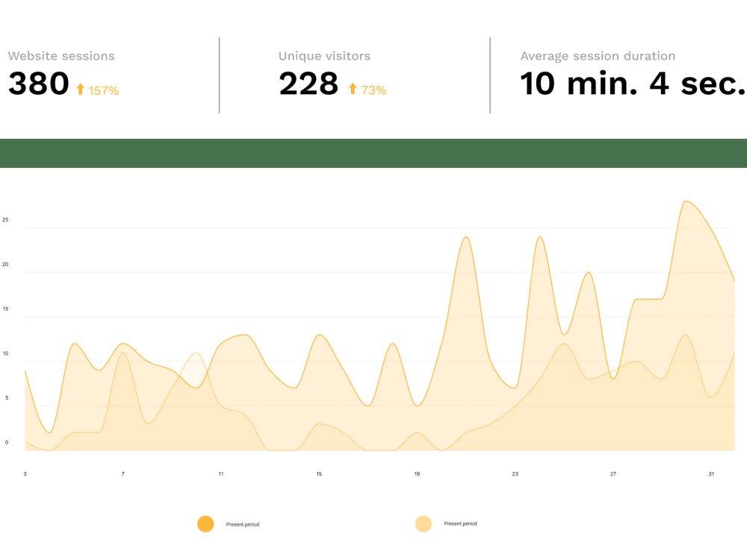Click the y-axis label 5
The width and height of the screenshot is (747, 560).
click(x=7, y=398)
